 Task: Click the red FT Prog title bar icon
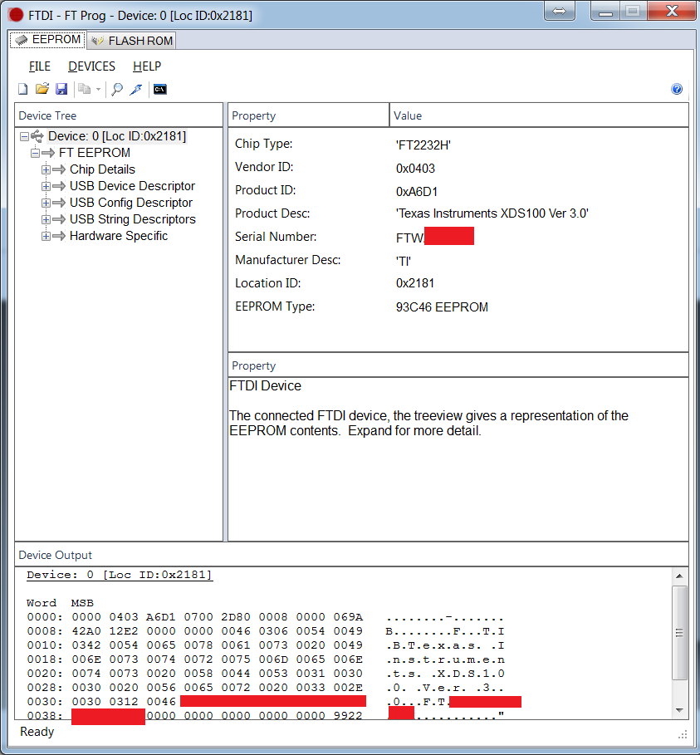click(x=16, y=15)
